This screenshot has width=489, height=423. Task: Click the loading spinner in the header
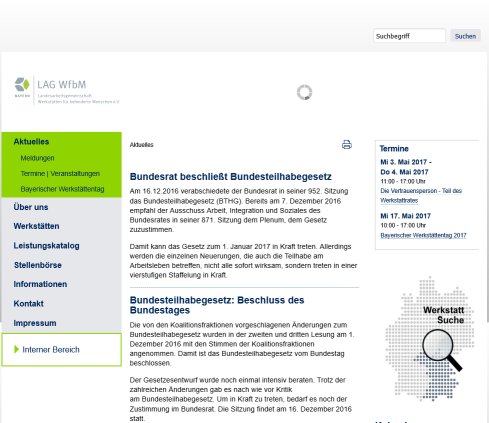(x=304, y=92)
